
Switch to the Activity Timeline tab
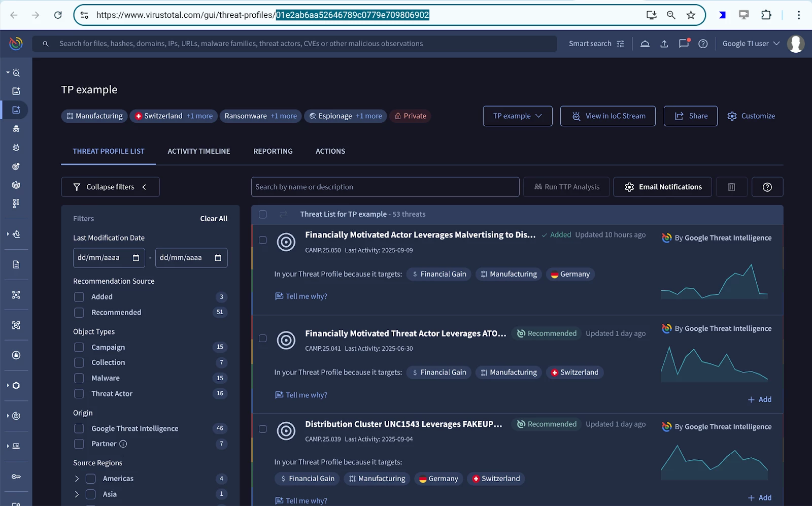199,151
